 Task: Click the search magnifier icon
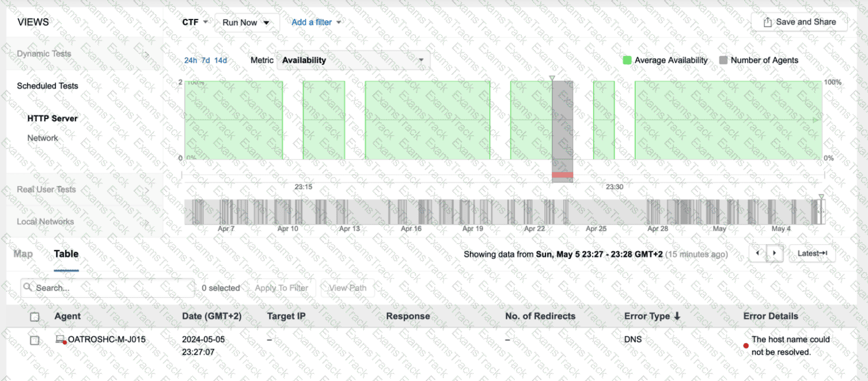pyautogui.click(x=28, y=287)
